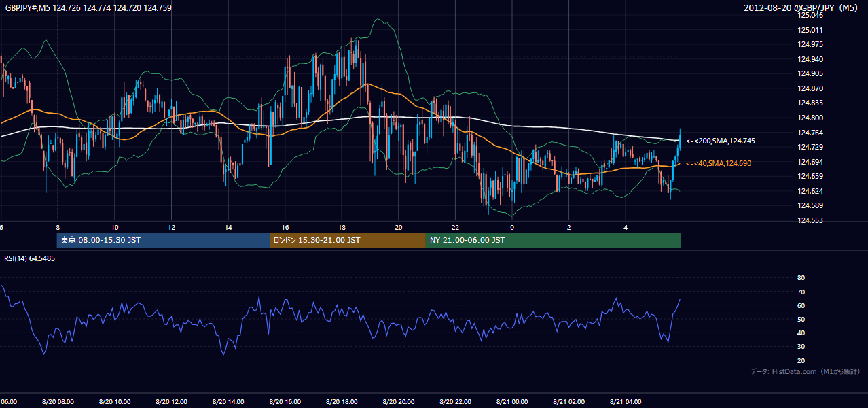Click the 124.659 price axis label
This screenshot has height=408, width=868.
[810, 176]
